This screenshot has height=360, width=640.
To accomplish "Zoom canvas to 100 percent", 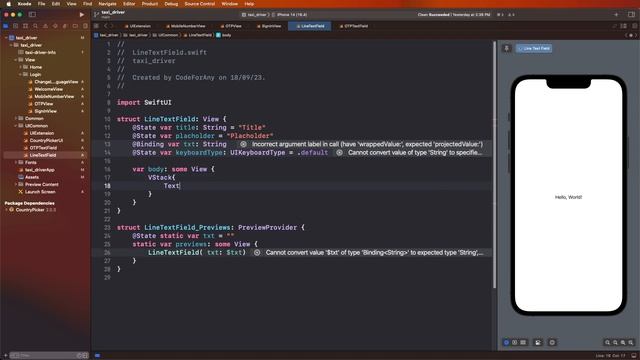I will click(615, 342).
